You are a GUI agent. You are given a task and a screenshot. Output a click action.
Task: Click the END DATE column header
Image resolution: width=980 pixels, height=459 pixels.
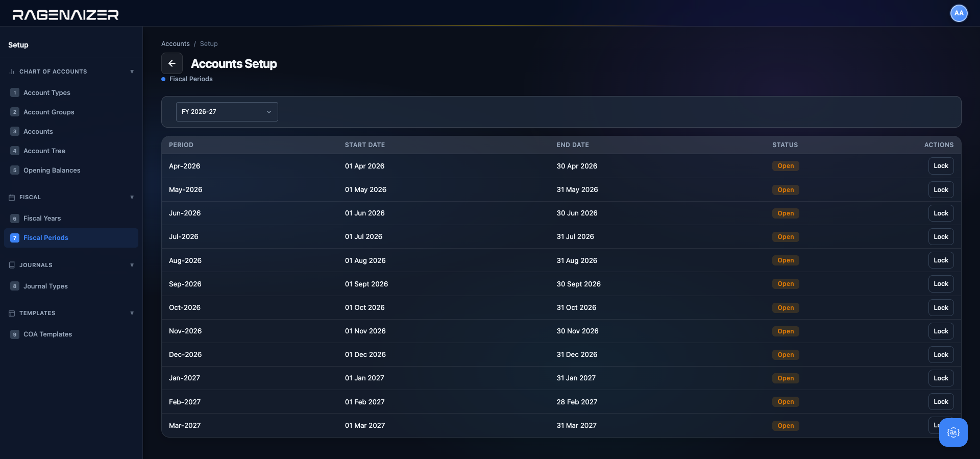click(x=573, y=145)
